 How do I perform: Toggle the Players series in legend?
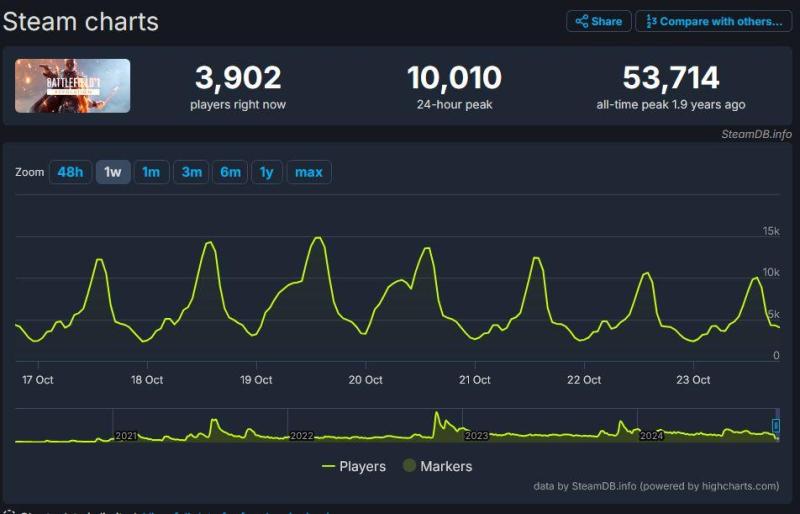tap(354, 466)
